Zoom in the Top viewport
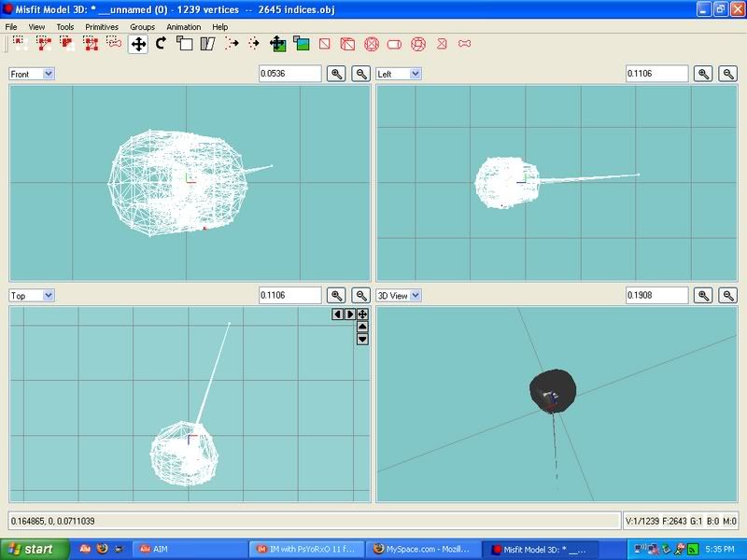The width and height of the screenshot is (747, 560). [336, 296]
